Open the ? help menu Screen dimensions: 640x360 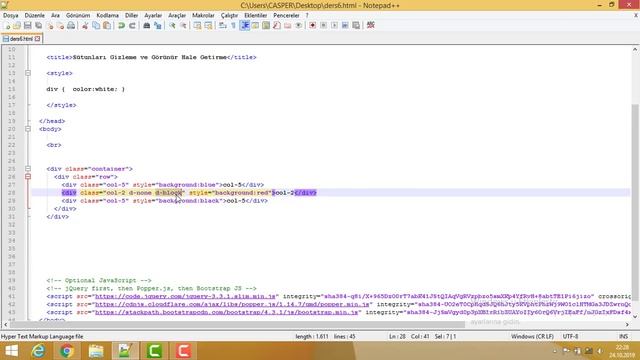(x=307, y=15)
